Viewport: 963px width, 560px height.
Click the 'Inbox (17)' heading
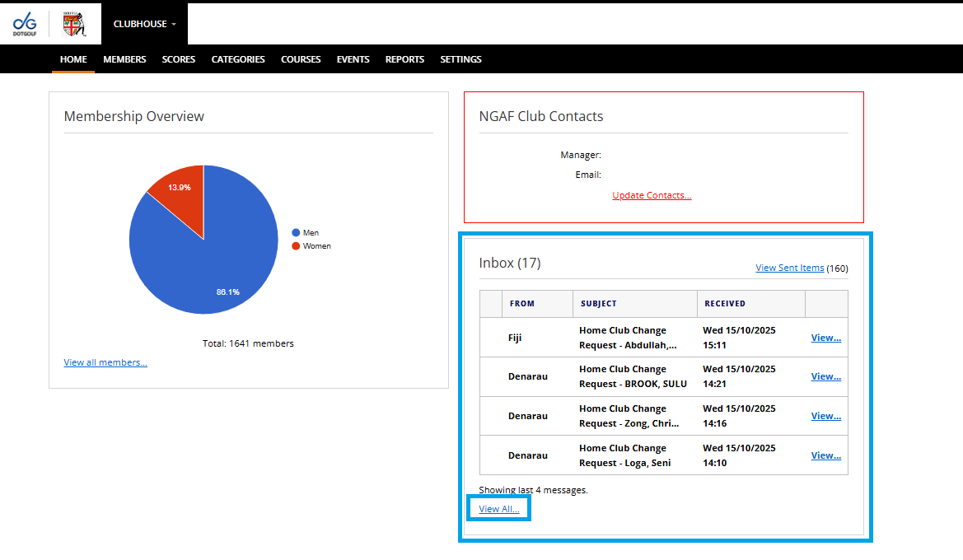[510, 263]
